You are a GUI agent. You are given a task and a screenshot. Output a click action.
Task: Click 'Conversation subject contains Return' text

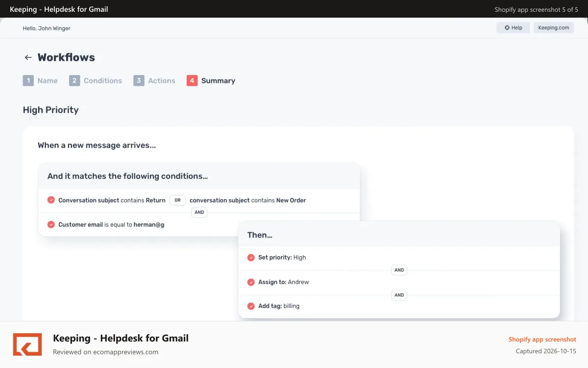pos(112,200)
